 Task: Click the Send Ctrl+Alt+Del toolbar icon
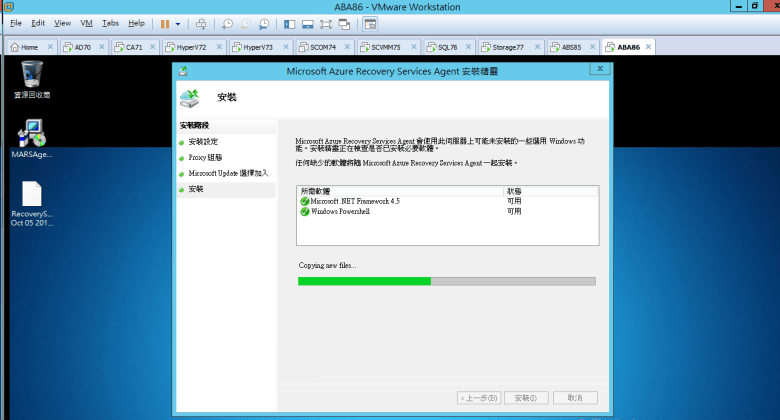[200, 23]
